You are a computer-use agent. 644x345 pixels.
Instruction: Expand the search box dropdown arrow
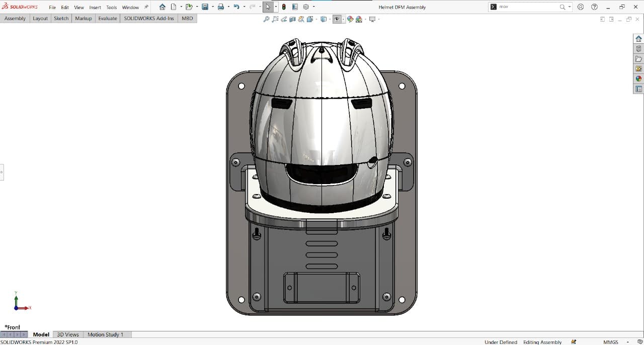[x=570, y=7]
